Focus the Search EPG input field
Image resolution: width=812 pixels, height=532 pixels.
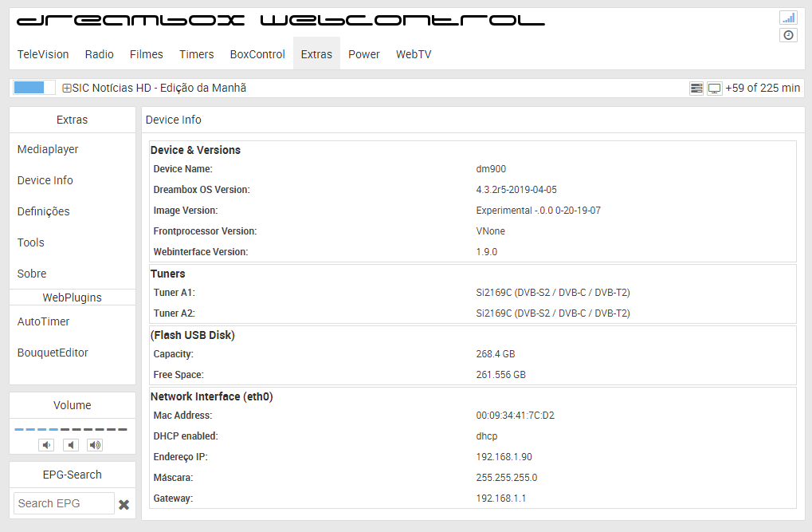tap(64, 503)
